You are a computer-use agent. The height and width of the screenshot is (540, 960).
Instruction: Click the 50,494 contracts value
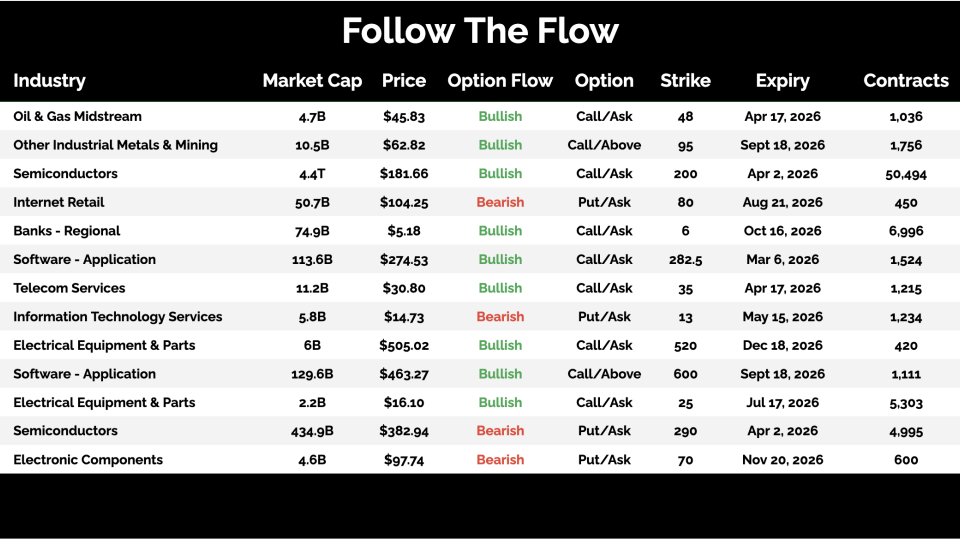click(905, 174)
